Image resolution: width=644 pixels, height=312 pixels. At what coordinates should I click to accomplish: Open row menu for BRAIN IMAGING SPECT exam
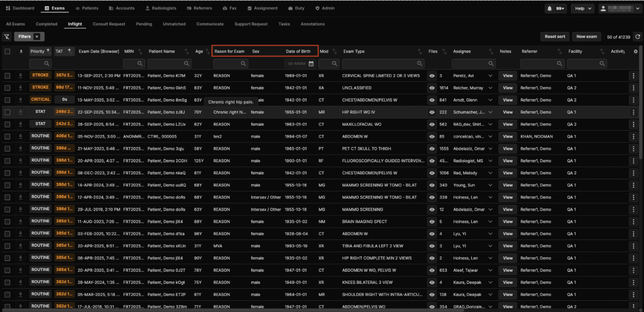[x=633, y=222]
